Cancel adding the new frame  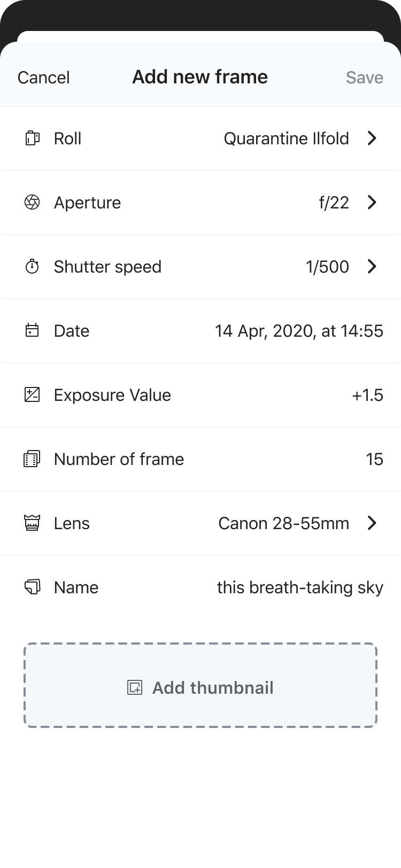pyautogui.click(x=44, y=77)
